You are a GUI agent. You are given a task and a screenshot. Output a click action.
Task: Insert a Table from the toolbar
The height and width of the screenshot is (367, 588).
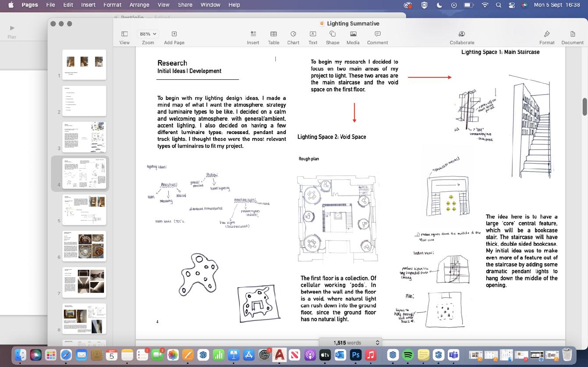click(274, 38)
